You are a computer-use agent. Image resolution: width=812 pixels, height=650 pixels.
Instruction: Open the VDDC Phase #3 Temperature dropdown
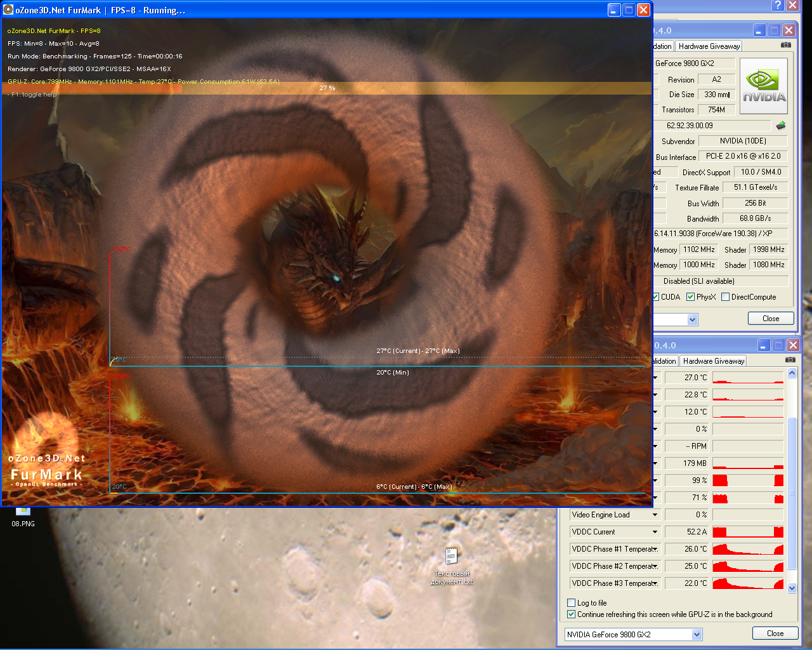pos(655,583)
